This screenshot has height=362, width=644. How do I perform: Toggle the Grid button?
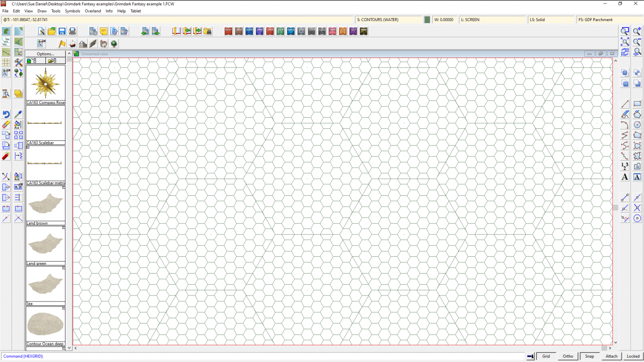[546, 356]
